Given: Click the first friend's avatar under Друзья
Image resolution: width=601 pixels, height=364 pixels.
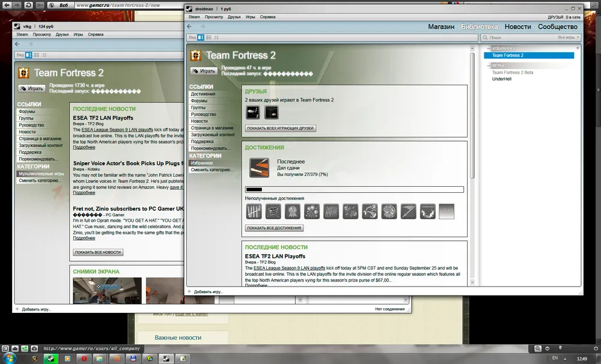Looking at the screenshot, I should click(253, 112).
